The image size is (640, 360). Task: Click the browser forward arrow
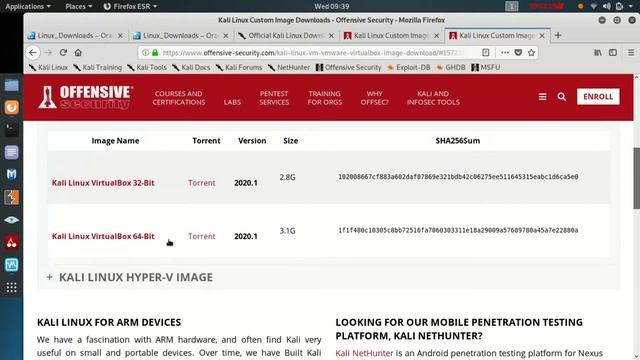48,53
